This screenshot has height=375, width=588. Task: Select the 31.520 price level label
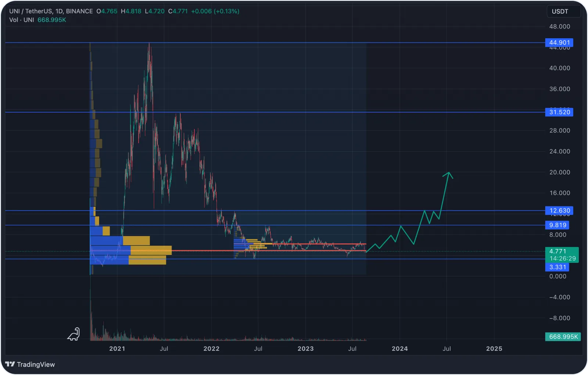[x=559, y=112]
